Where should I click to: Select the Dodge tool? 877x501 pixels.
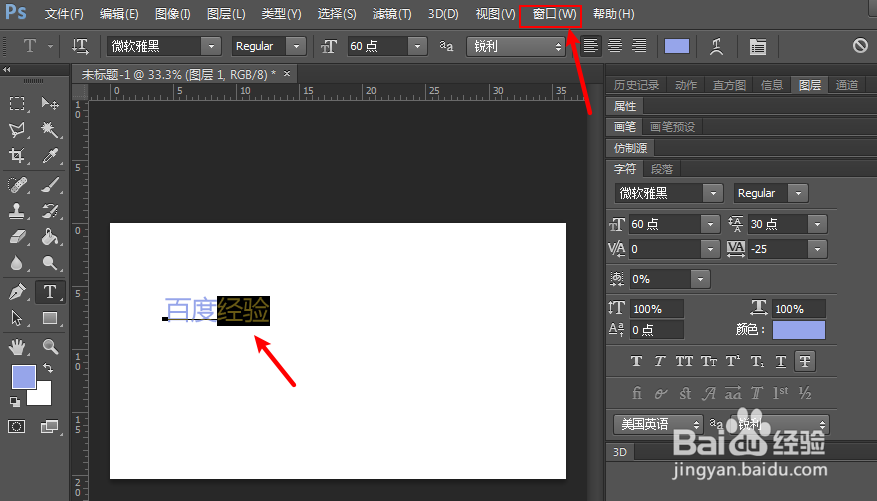tap(50, 262)
